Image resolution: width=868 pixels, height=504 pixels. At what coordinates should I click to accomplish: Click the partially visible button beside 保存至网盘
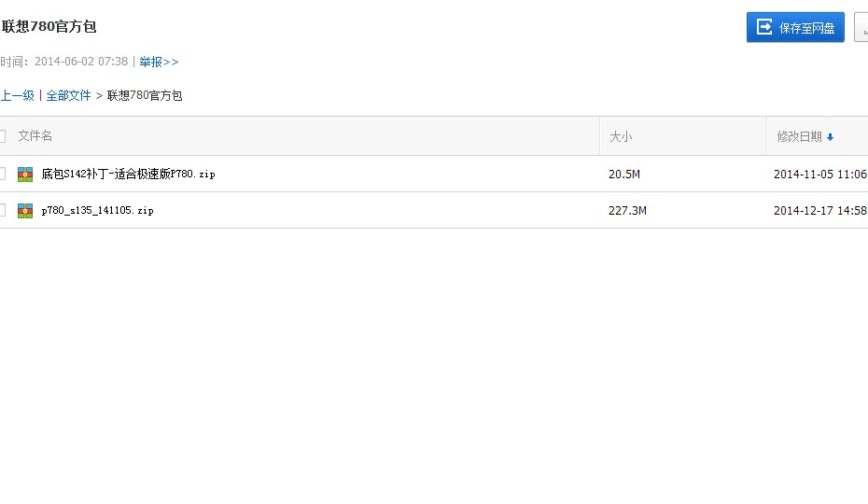[x=861, y=27]
